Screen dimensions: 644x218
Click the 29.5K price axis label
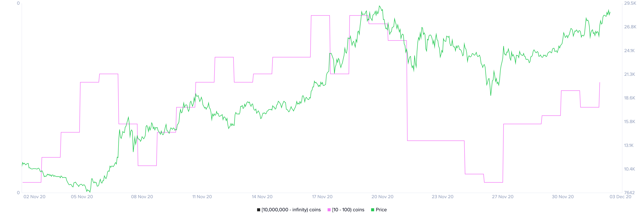coord(630,3)
